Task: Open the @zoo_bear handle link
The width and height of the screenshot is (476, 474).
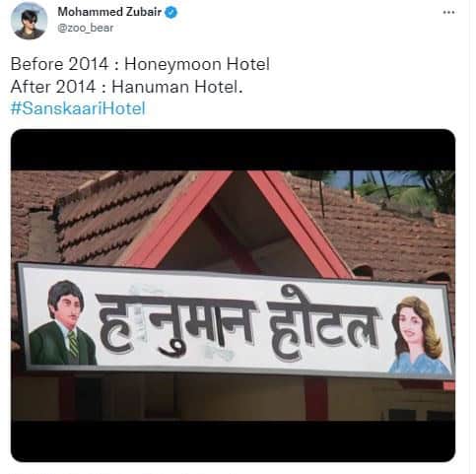Action: tap(86, 28)
